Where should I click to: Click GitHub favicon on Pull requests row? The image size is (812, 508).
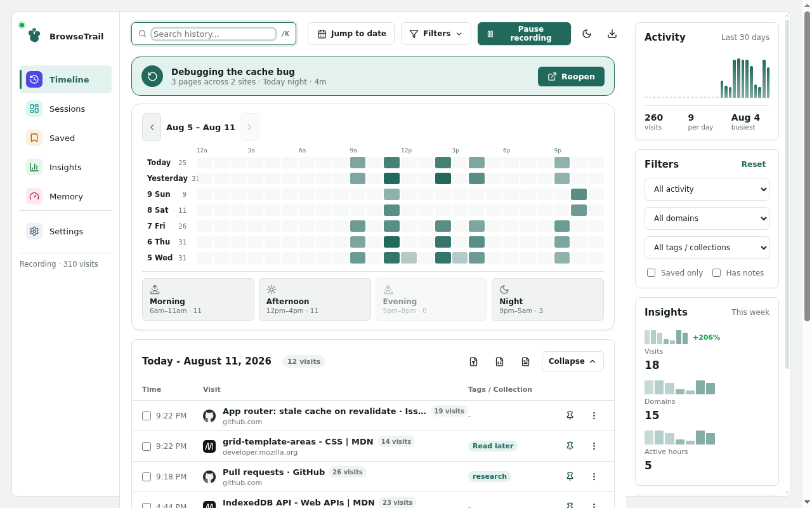(x=209, y=477)
